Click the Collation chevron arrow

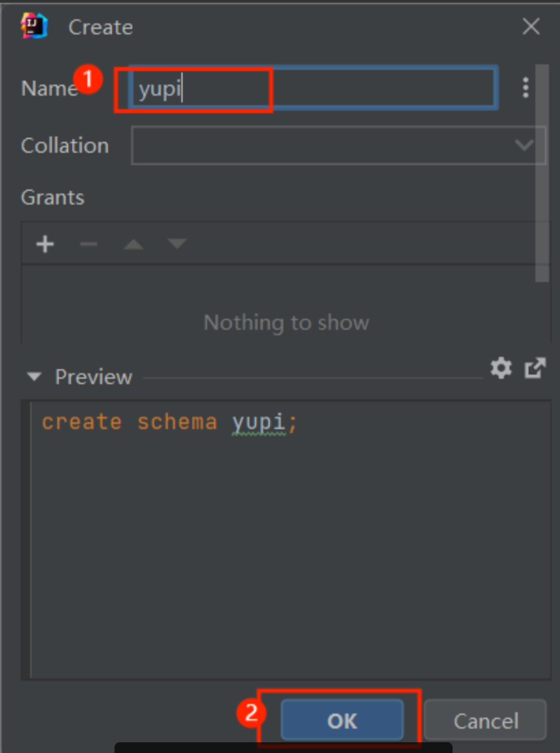coord(524,145)
